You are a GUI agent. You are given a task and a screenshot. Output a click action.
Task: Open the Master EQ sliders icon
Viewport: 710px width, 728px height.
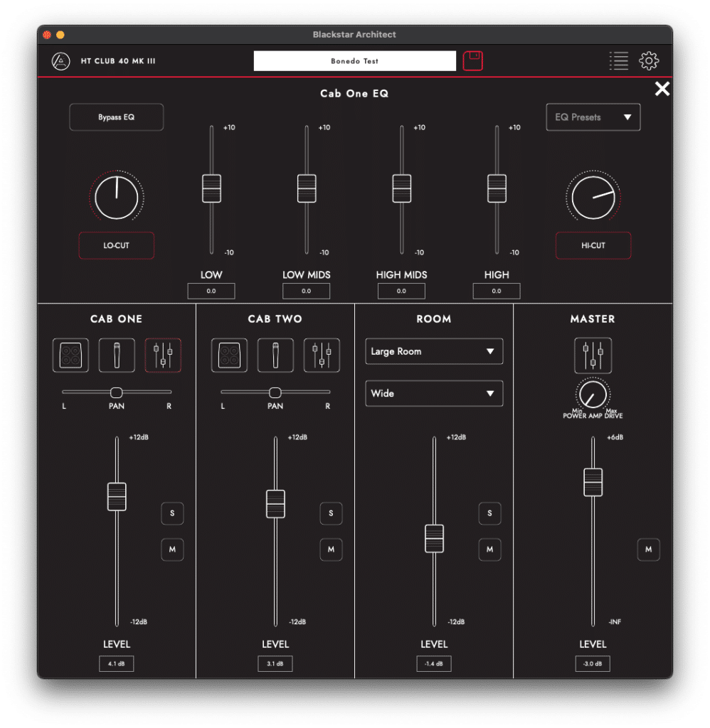[x=593, y=355]
